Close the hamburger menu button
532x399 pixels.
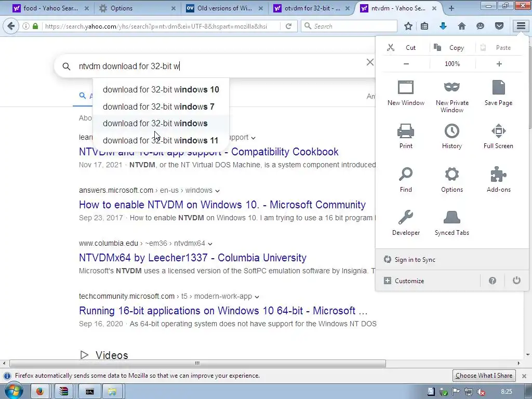coord(521,26)
